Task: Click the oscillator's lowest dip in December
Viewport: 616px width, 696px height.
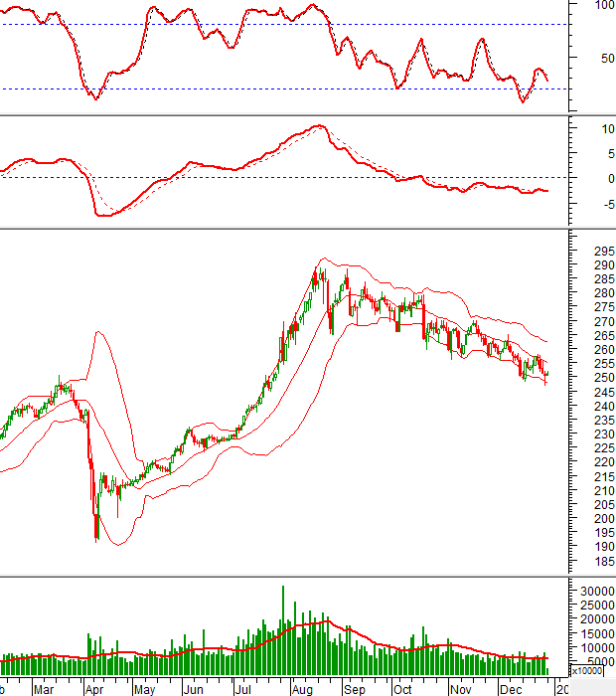Action: [524, 101]
